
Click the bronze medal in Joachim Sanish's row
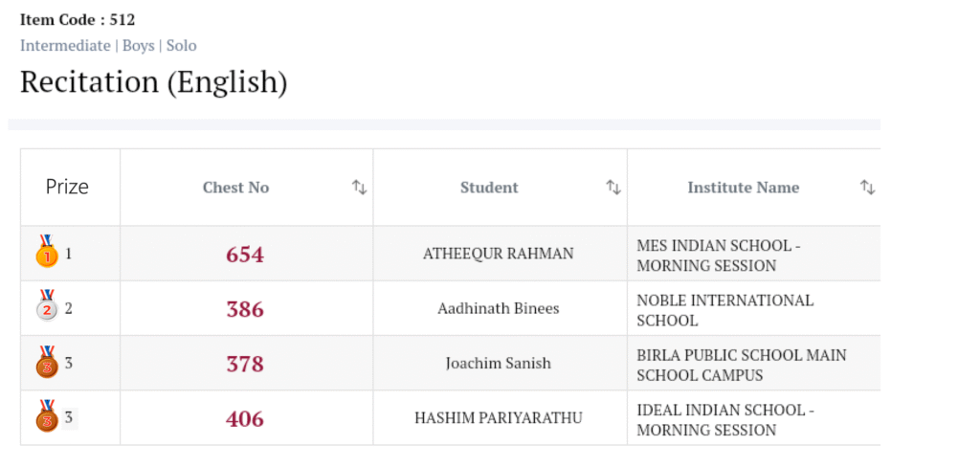tap(47, 363)
